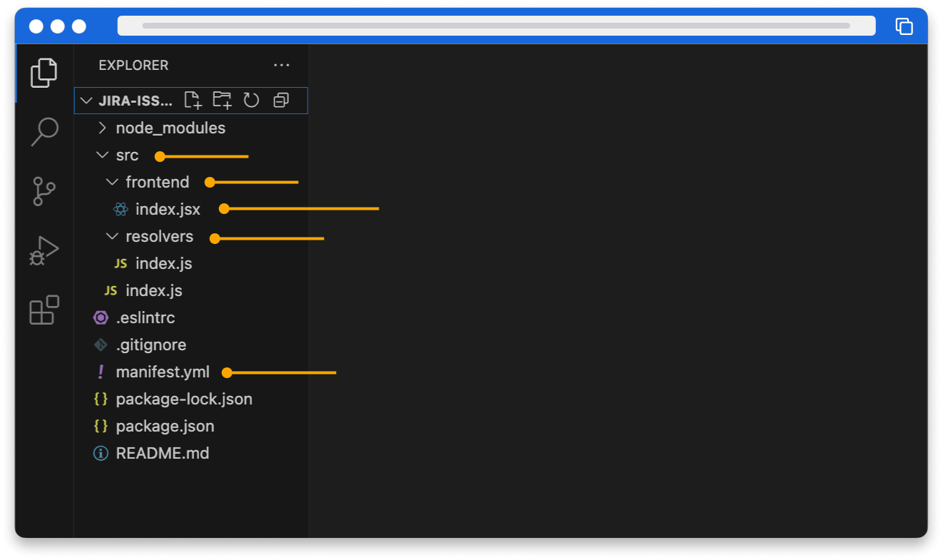
Task: Collapse the frontend folder chevron
Action: pyautogui.click(x=112, y=183)
